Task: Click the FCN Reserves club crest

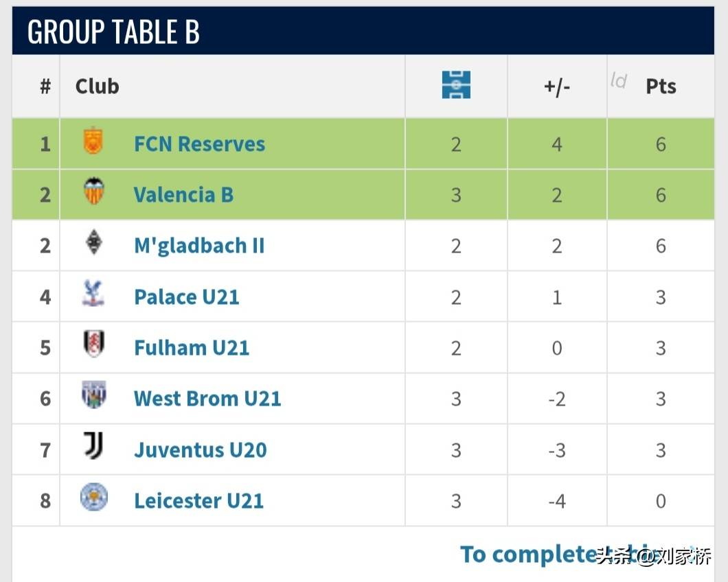Action: click(93, 141)
